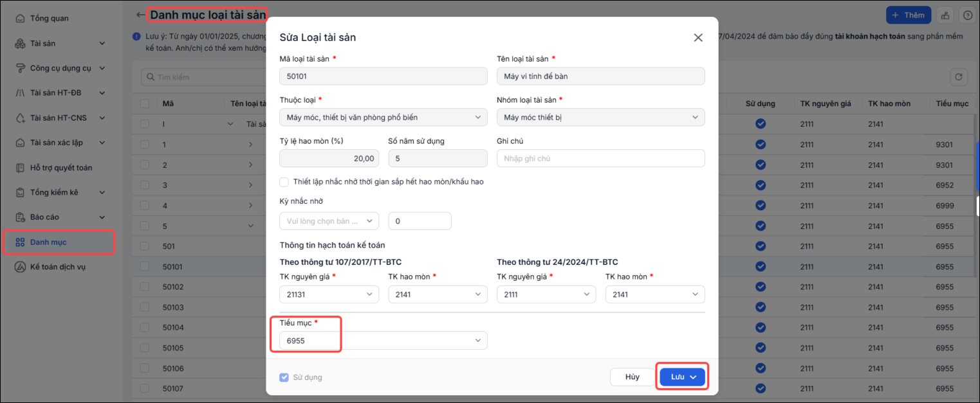The width and height of the screenshot is (980, 403).
Task: Tick the checkbox for row 501
Action: tap(145, 246)
